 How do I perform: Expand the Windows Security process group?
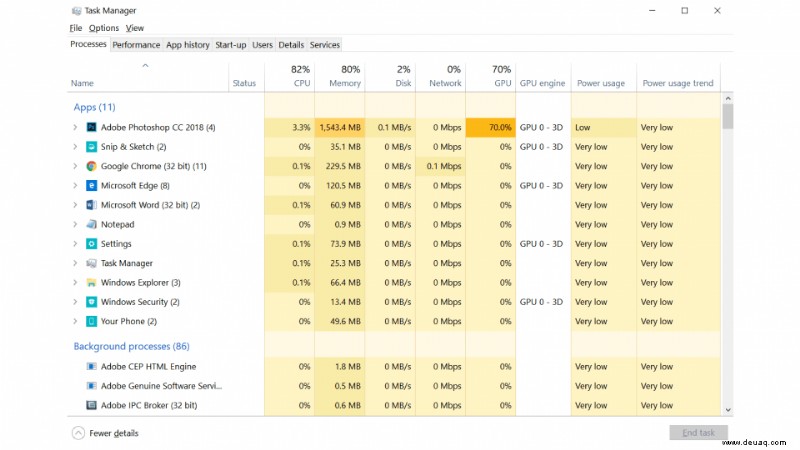[75, 302]
